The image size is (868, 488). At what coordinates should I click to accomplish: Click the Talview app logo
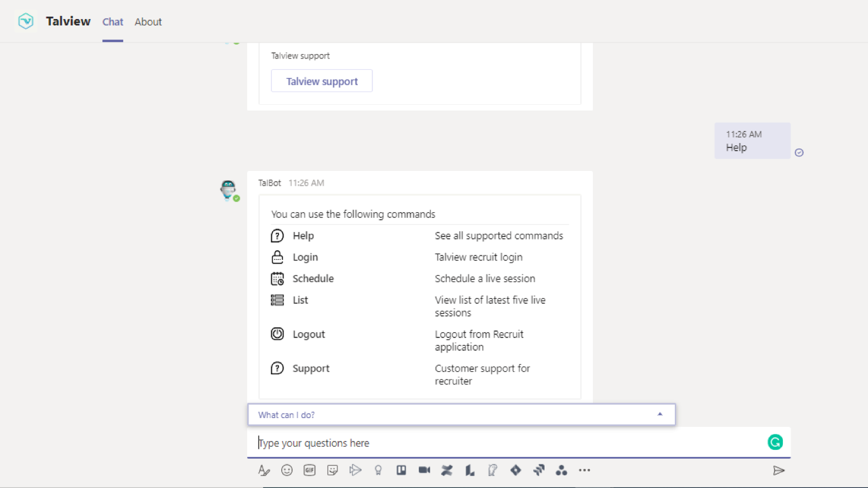[26, 21]
